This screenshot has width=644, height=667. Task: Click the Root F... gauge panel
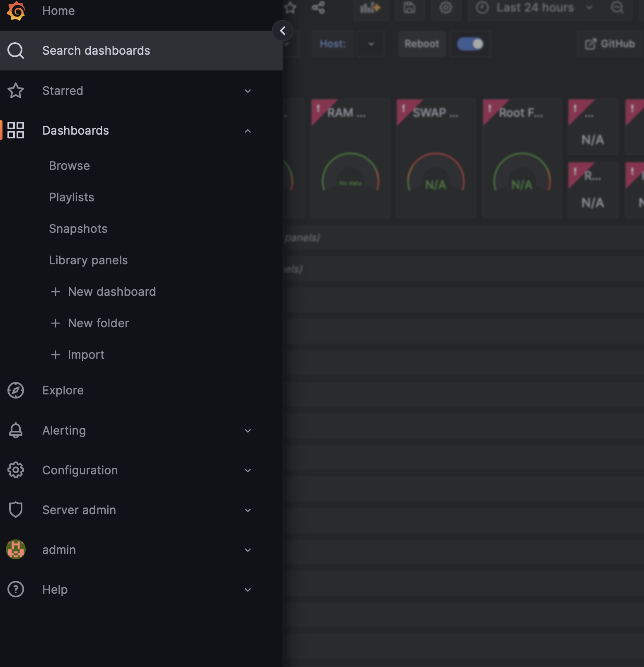(x=522, y=158)
